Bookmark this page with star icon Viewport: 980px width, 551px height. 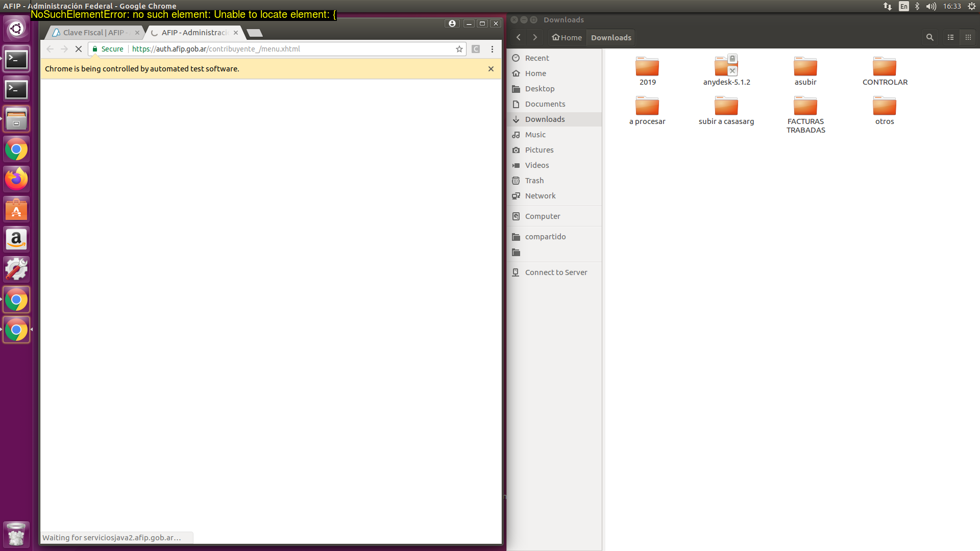coord(459,49)
